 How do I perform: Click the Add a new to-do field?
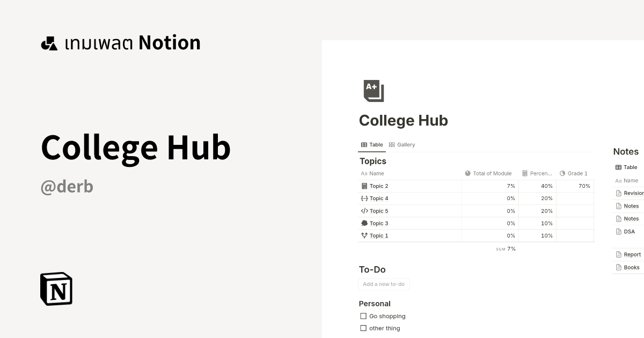coord(383,284)
